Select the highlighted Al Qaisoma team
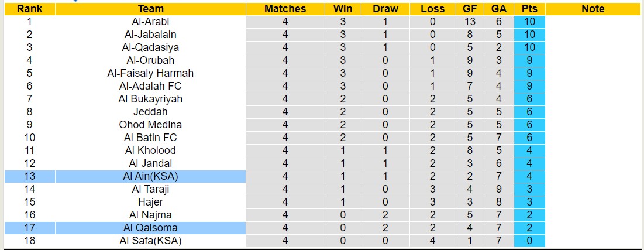644x250 pixels. (x=150, y=228)
